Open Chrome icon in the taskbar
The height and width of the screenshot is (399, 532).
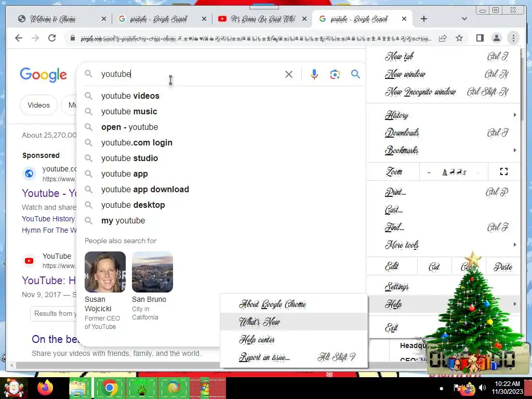tap(109, 388)
